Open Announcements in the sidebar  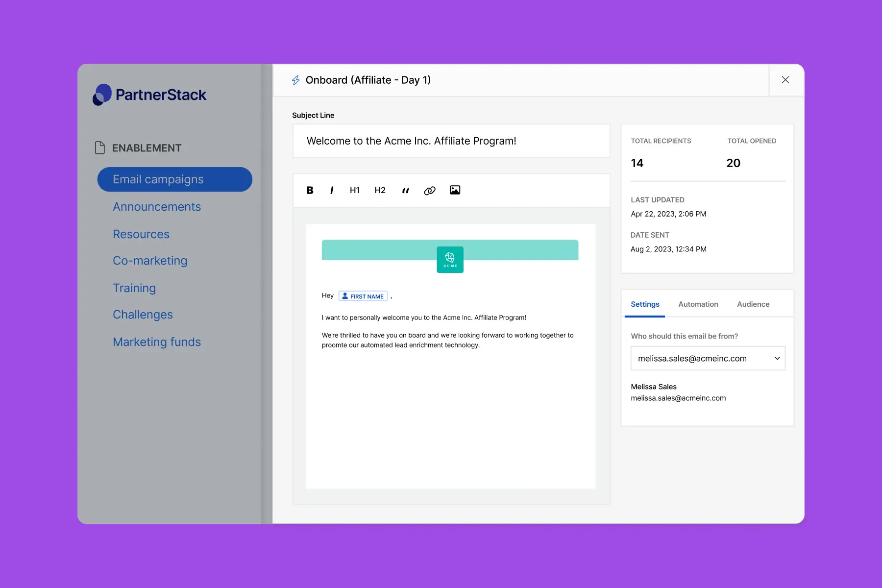pyautogui.click(x=157, y=207)
